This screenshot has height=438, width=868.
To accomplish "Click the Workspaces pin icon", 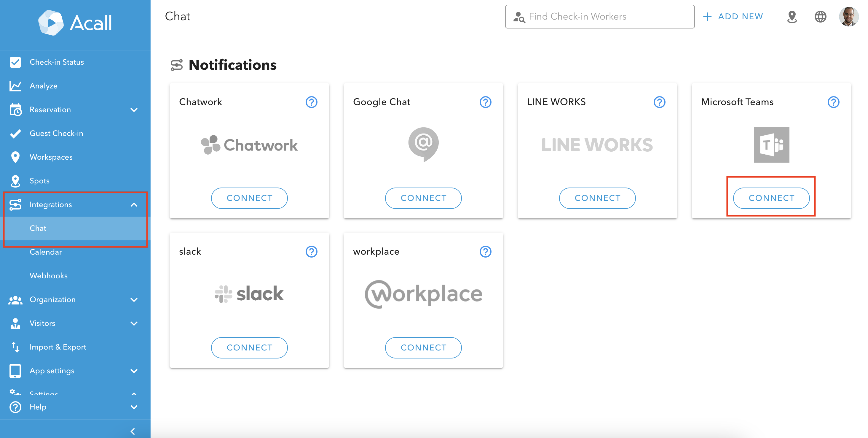I will [x=15, y=157].
